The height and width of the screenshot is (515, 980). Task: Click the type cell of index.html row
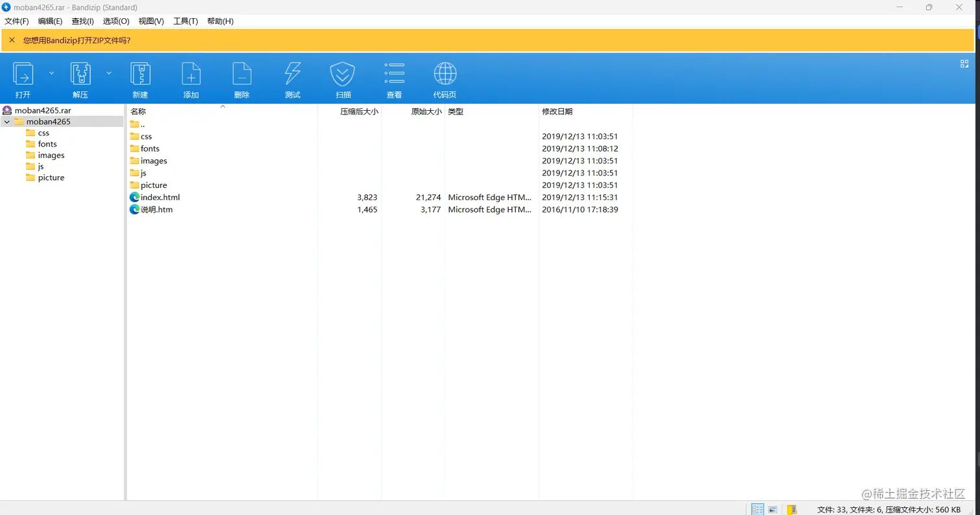tap(490, 197)
